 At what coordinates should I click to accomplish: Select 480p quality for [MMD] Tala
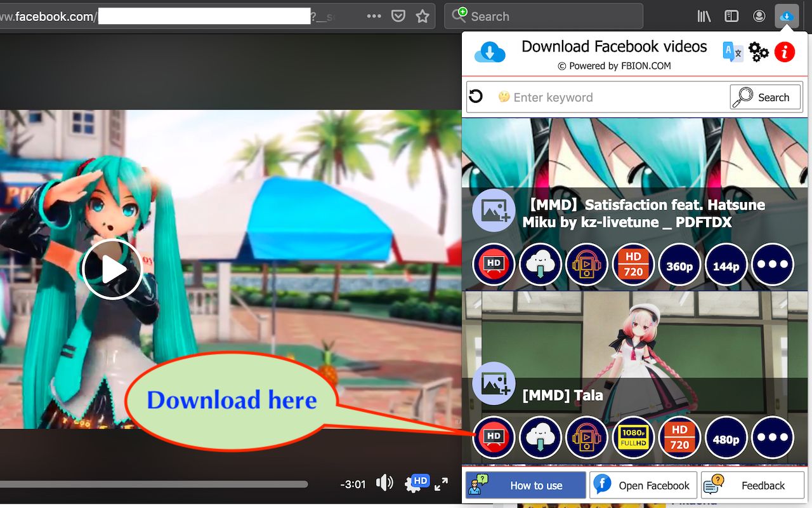(726, 438)
